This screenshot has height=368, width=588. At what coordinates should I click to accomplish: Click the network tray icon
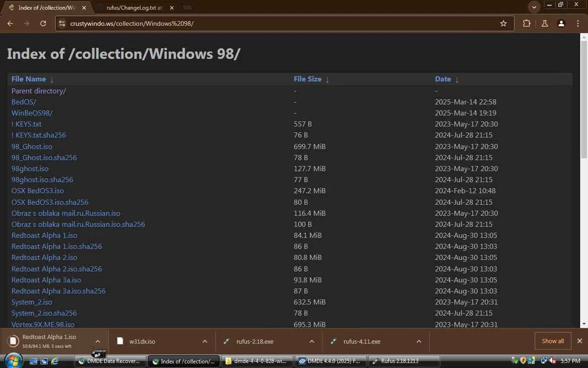pos(544,361)
